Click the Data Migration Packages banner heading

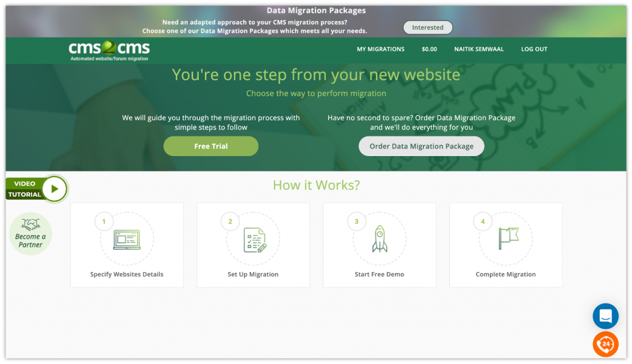pyautogui.click(x=316, y=10)
